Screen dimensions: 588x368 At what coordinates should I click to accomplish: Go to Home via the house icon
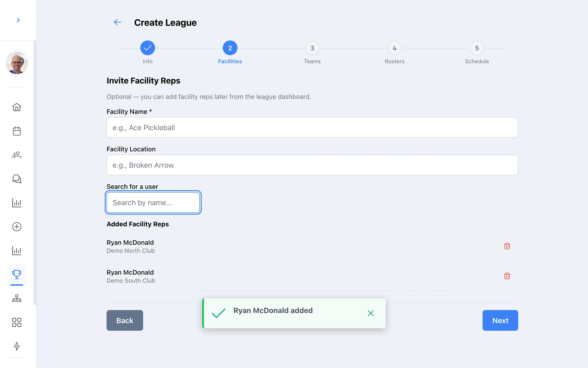17,107
